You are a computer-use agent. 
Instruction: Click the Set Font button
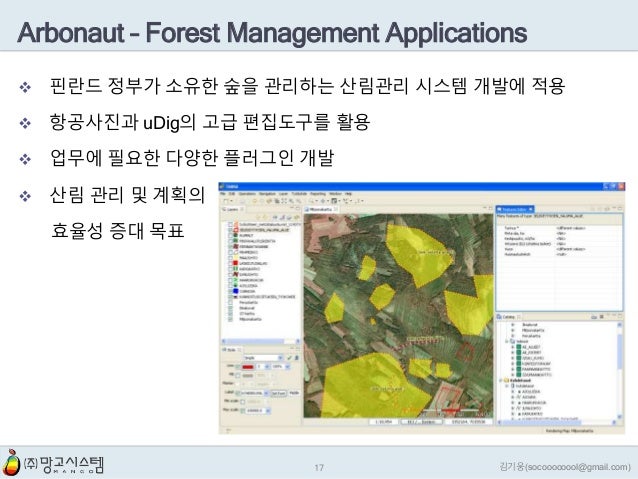pyautogui.click(x=279, y=393)
